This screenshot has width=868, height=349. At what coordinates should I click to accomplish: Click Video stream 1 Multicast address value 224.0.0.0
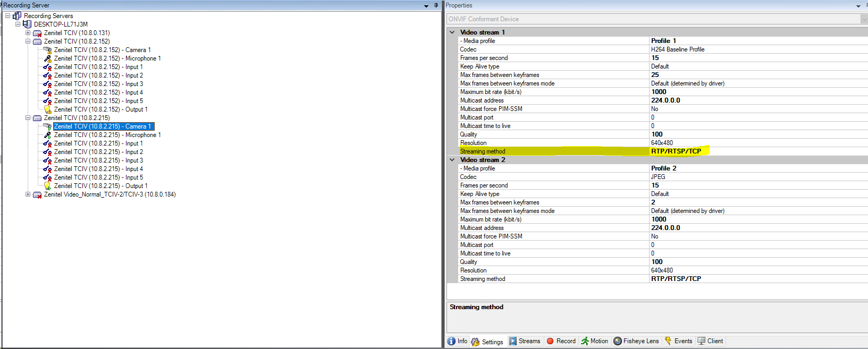[665, 100]
